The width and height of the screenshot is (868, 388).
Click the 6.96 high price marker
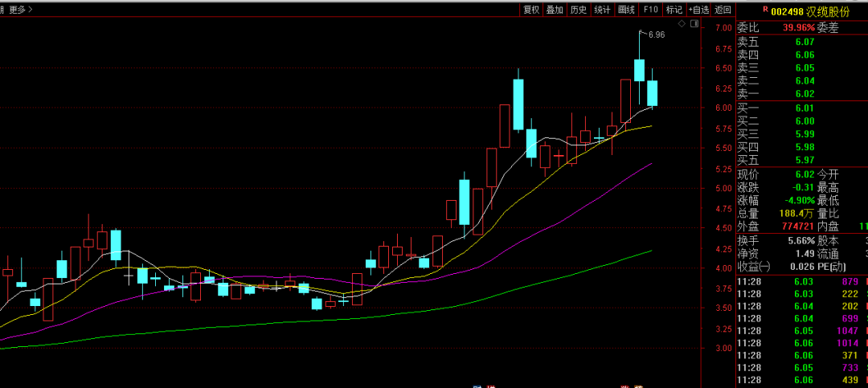655,35
